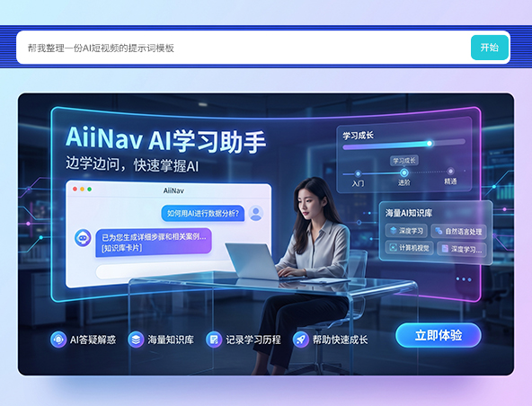Click the 入门 stage node
Screen dimensions: 532x406
[358, 173]
